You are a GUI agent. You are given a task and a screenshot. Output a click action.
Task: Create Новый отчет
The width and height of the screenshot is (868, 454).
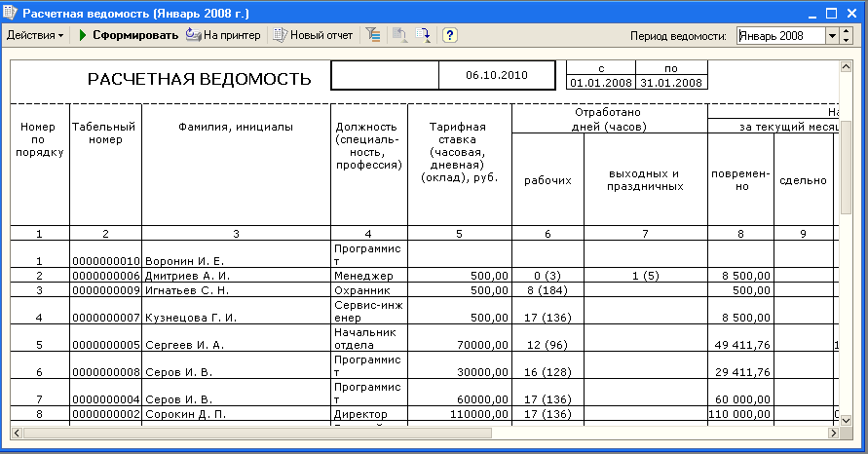(314, 35)
